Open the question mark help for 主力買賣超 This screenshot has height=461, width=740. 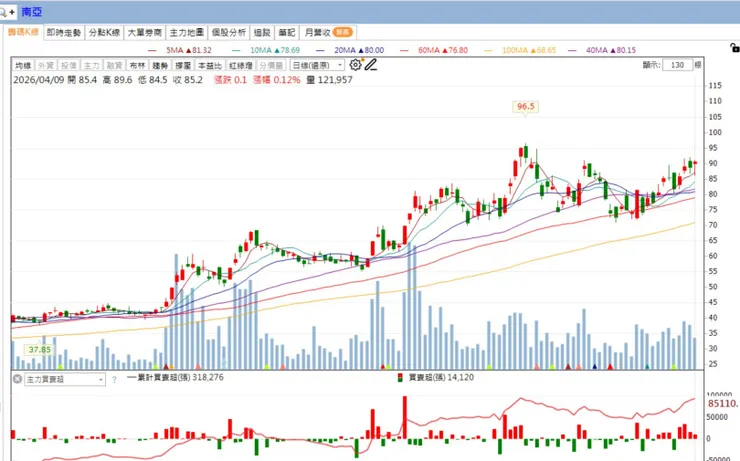(x=114, y=379)
